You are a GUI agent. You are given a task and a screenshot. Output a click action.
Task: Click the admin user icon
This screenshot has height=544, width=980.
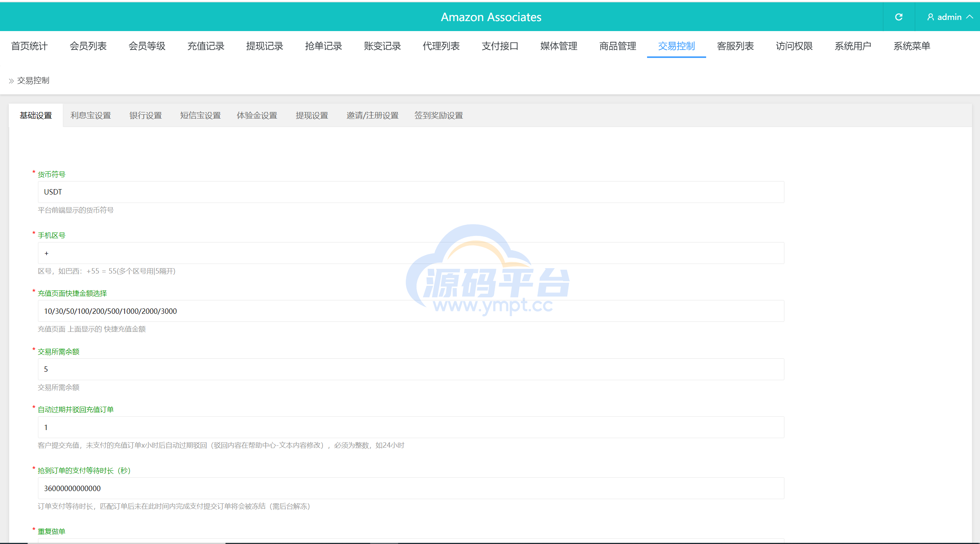point(930,17)
